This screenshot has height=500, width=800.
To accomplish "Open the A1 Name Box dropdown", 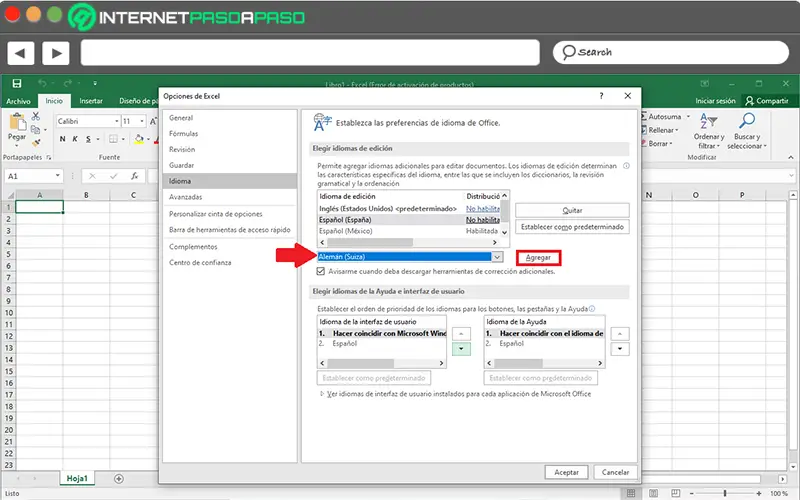I will tap(58, 176).
